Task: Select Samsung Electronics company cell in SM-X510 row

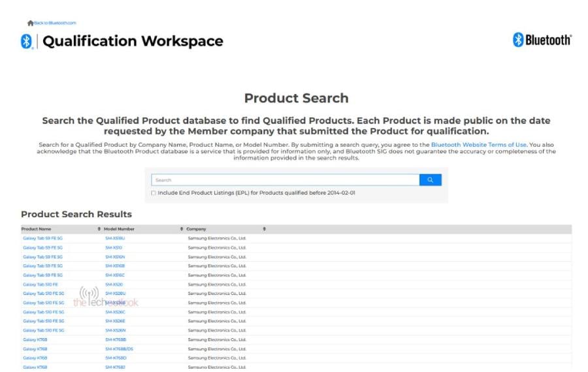Action: click(217, 247)
